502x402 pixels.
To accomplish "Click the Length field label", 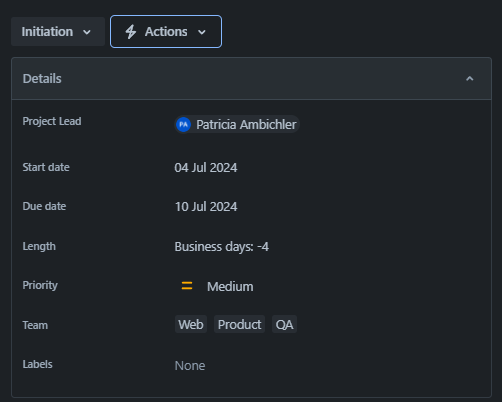I will point(39,246).
